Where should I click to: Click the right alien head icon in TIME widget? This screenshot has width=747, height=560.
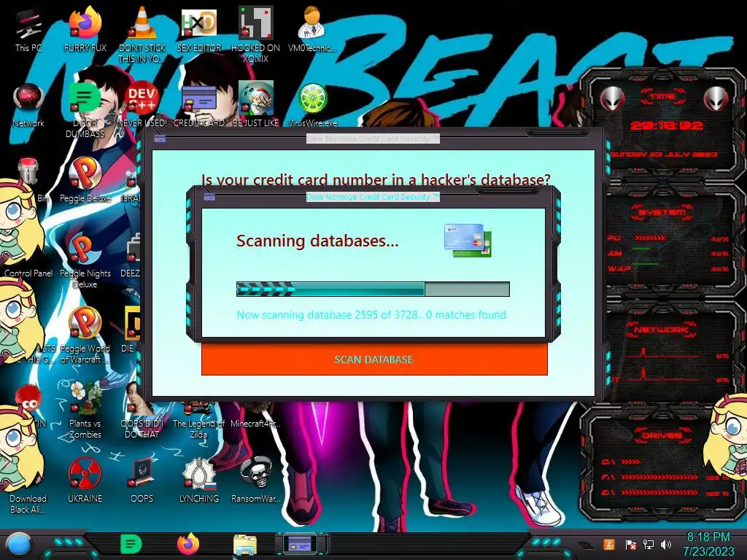[716, 99]
